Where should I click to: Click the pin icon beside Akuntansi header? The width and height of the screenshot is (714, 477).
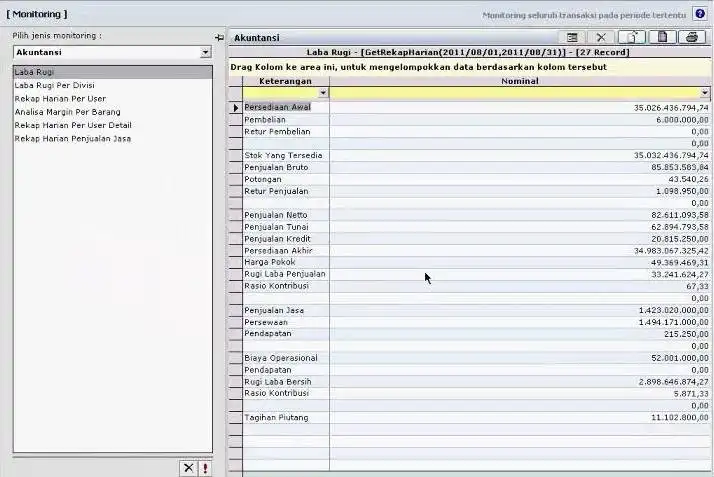pyautogui.click(x=219, y=37)
